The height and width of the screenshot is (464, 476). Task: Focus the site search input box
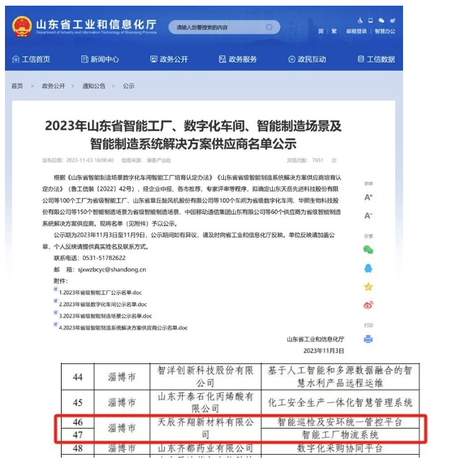225,27
